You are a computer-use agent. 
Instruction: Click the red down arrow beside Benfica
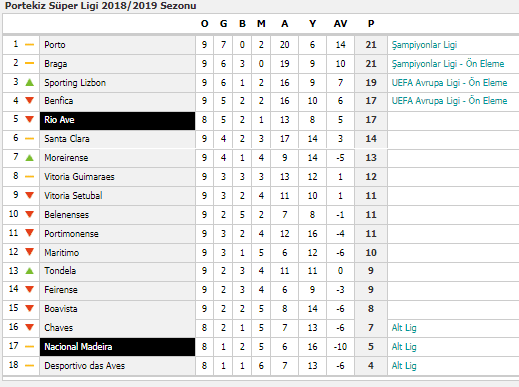(x=30, y=100)
